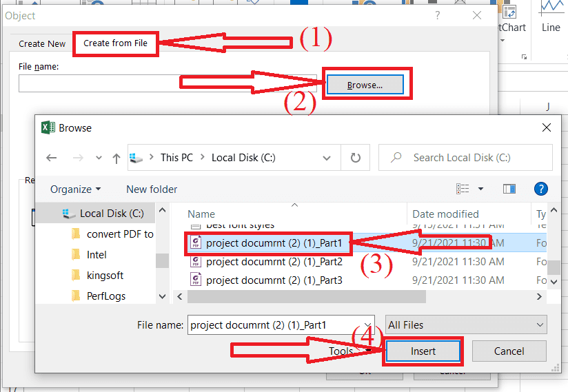Switch to the Create New tab

point(42,44)
